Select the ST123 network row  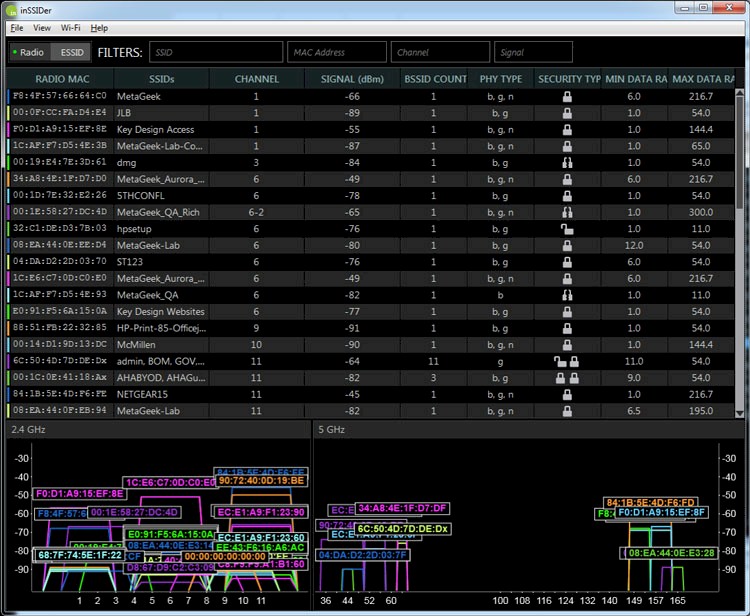click(371, 262)
